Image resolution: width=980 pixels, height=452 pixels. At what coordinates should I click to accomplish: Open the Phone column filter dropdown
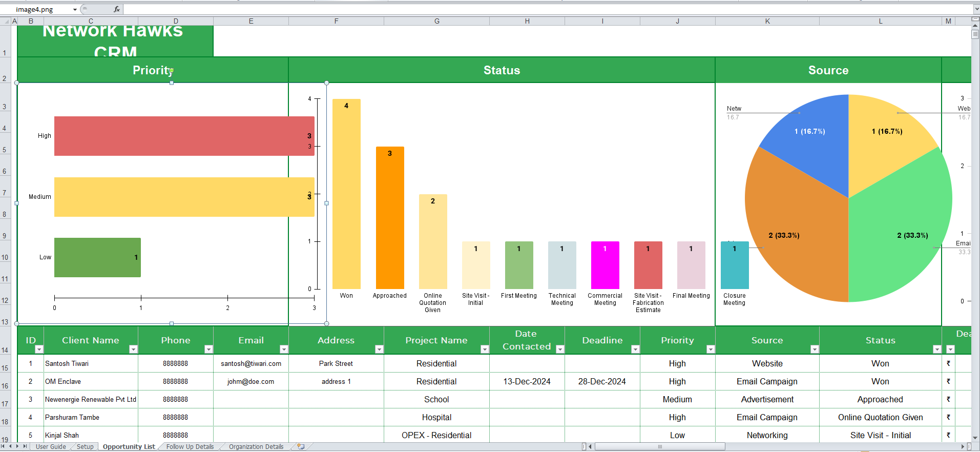[x=208, y=349]
